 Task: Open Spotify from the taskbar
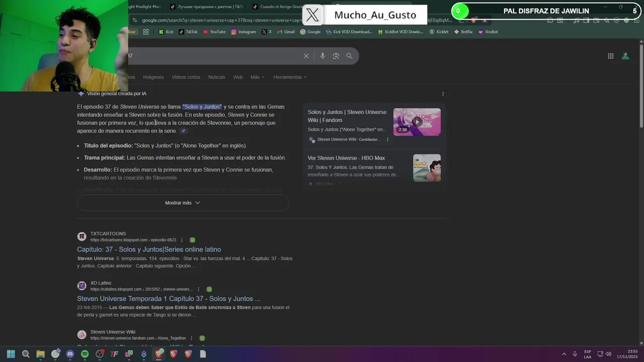click(x=85, y=354)
